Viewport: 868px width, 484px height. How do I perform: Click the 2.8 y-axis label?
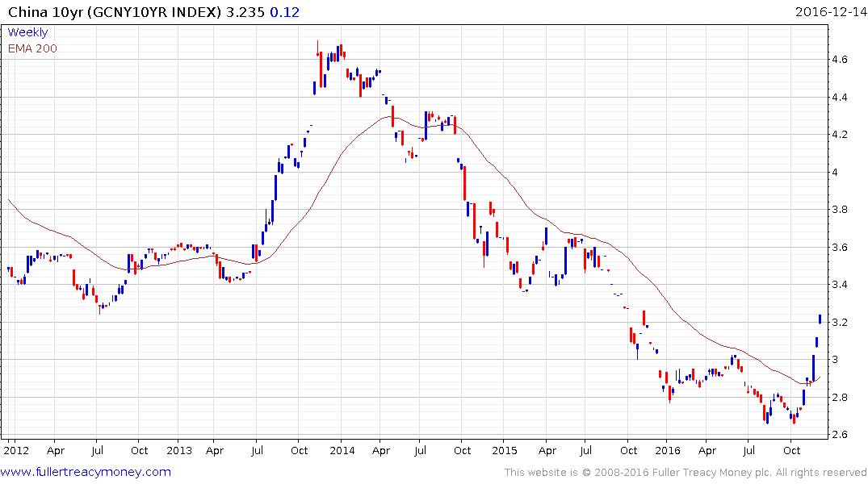pyautogui.click(x=839, y=397)
